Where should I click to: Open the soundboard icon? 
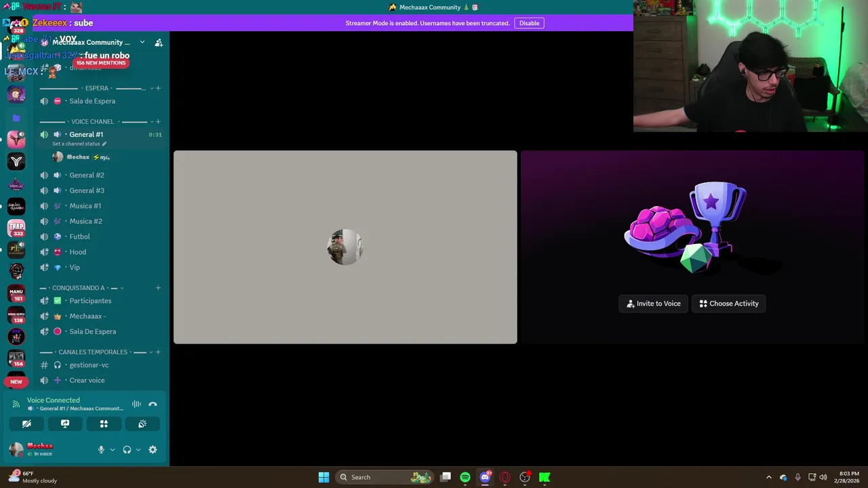(142, 424)
